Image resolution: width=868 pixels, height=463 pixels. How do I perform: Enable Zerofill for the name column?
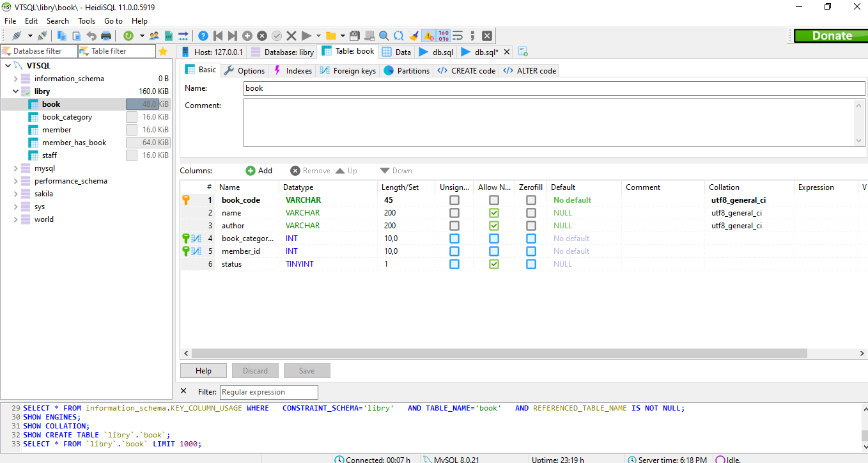click(x=531, y=212)
